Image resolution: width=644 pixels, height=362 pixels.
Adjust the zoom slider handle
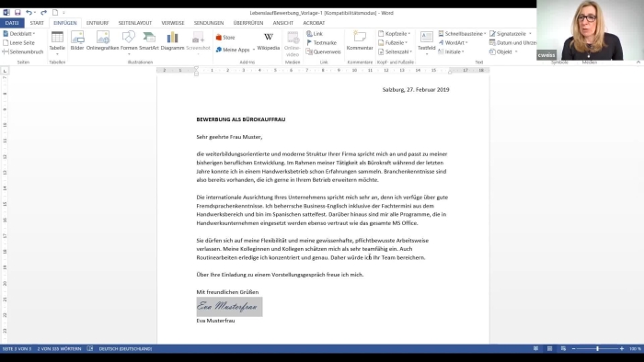point(598,348)
